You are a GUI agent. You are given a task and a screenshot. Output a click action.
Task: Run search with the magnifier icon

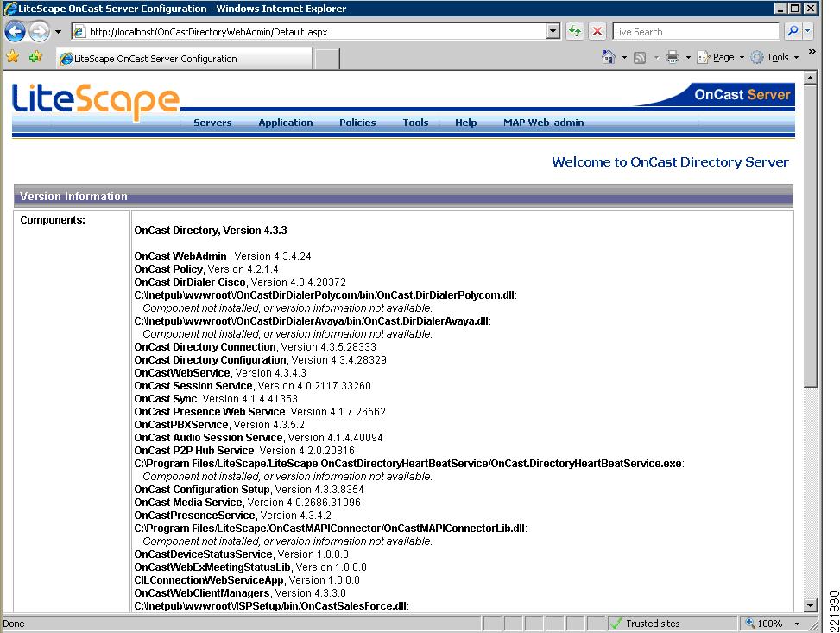793,32
